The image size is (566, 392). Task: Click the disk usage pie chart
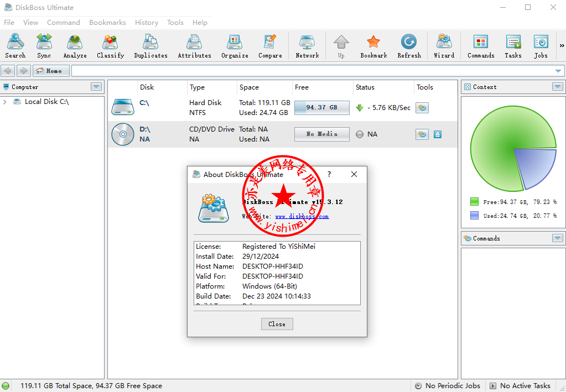tap(513, 148)
